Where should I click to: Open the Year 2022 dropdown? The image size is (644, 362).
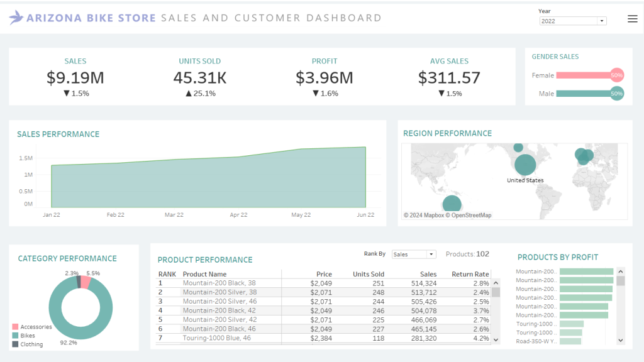click(x=572, y=21)
